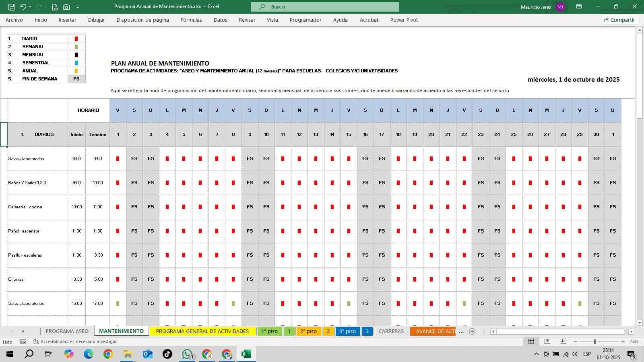Screen dimensions: 644x362
Task: Click the camera snapshot icon in Quick Access Toolbar
Action: [x=66, y=7]
